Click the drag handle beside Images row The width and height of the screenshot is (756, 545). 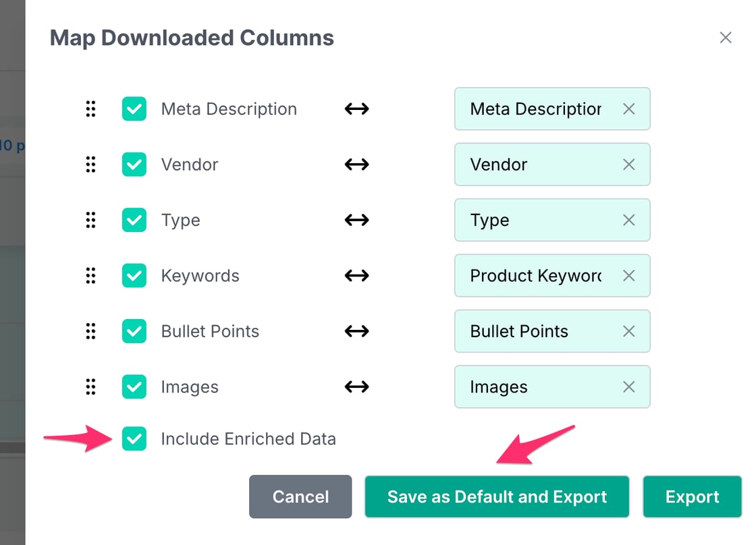coord(90,387)
